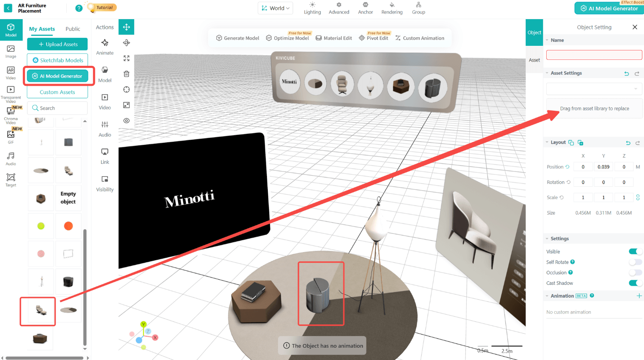Open Custom Assets
Viewport: 644px width, 360px height.
[x=57, y=92]
